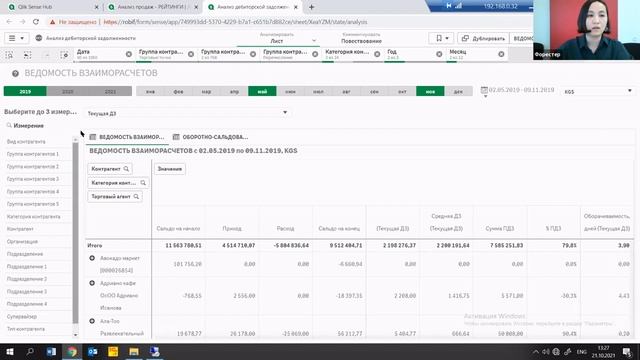Remove the Дата selection filter

129,54
